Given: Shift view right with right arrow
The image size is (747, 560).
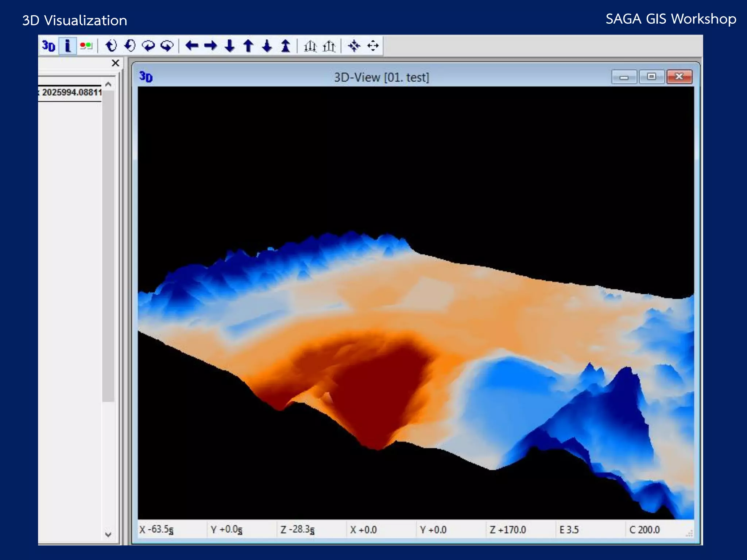Looking at the screenshot, I should pyautogui.click(x=211, y=46).
